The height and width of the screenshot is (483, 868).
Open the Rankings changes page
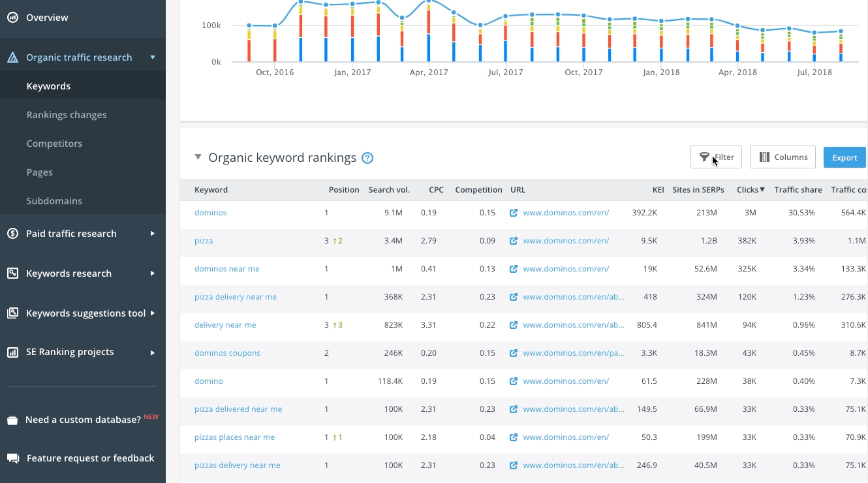(x=67, y=115)
